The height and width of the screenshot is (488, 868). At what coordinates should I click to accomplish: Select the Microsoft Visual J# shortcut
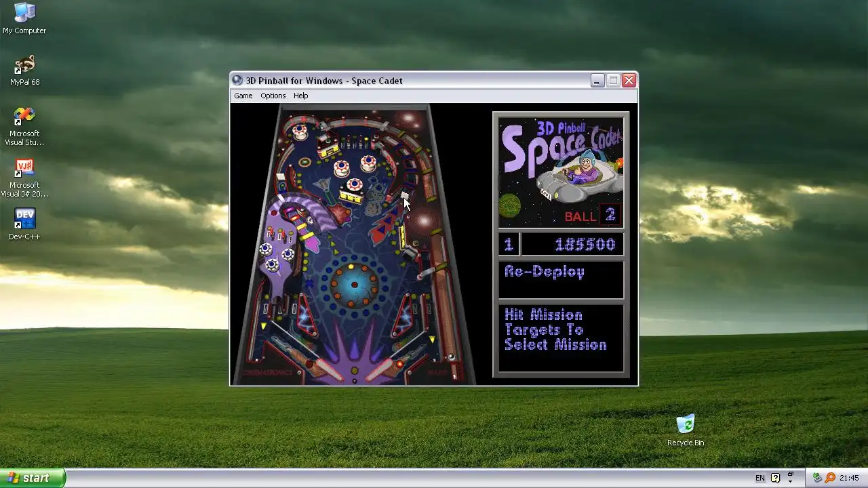(x=24, y=178)
